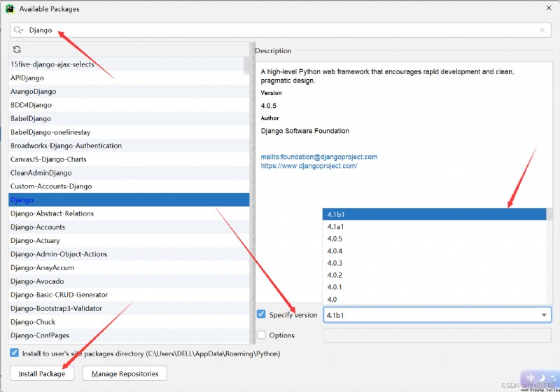560x392 pixels.
Task: Select the ArangoDjango package
Action: [129, 92]
